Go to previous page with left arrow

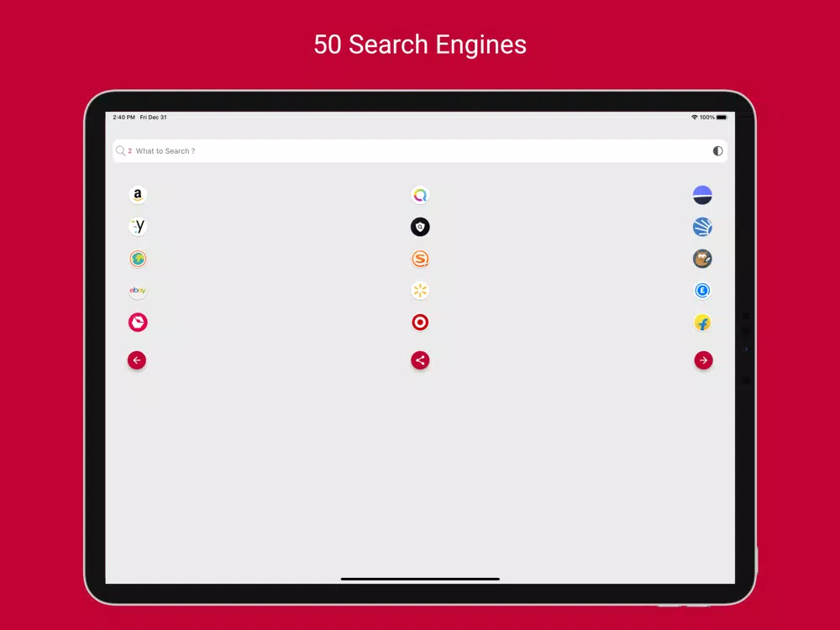point(137,360)
